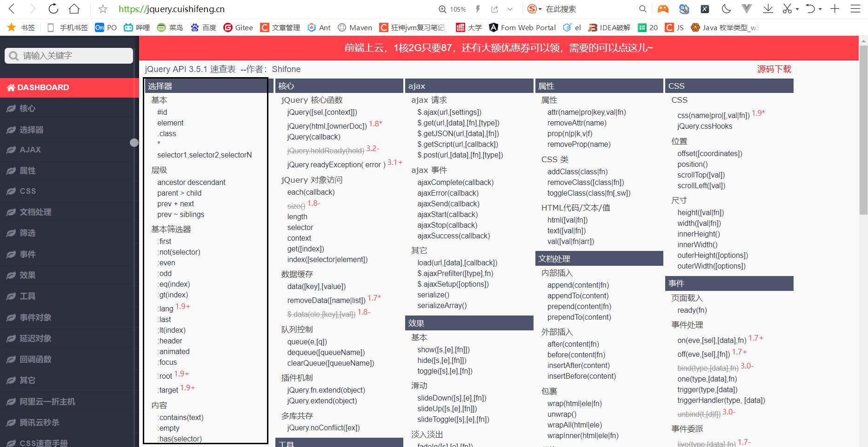Screen dimensions: 868x447
Task: Open the Vue devtools extension icon
Action: (747, 9)
